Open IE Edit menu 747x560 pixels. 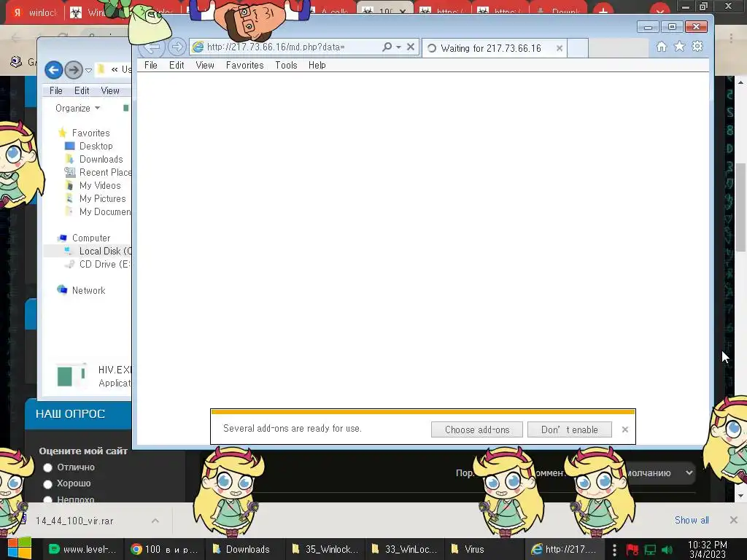pyautogui.click(x=177, y=65)
